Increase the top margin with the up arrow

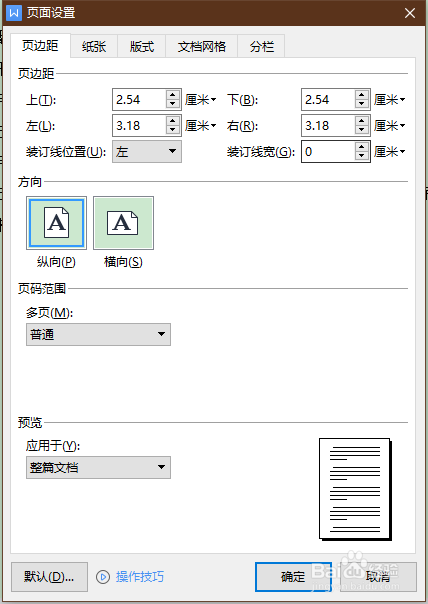(x=173, y=95)
